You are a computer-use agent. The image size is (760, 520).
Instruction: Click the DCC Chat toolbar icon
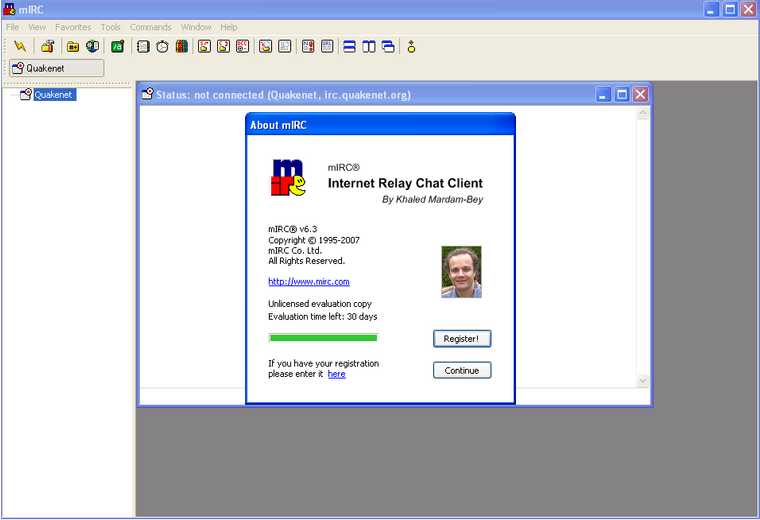[223, 47]
